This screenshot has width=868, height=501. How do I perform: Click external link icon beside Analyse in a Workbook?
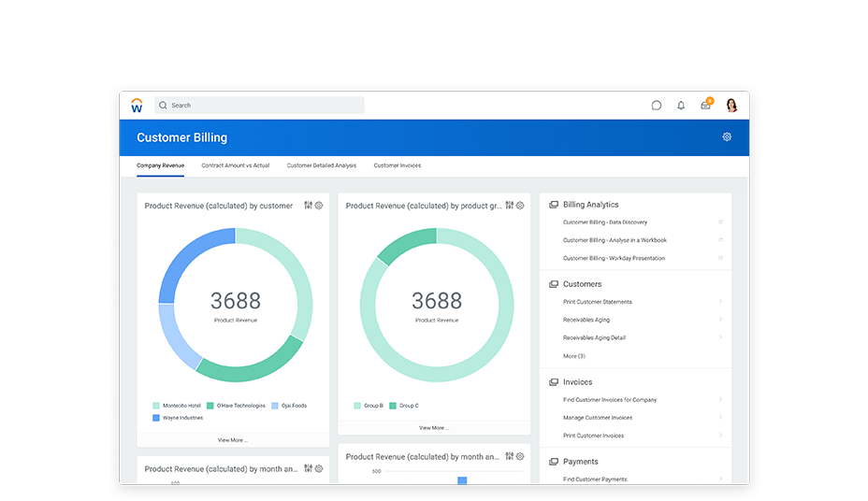[720, 240]
